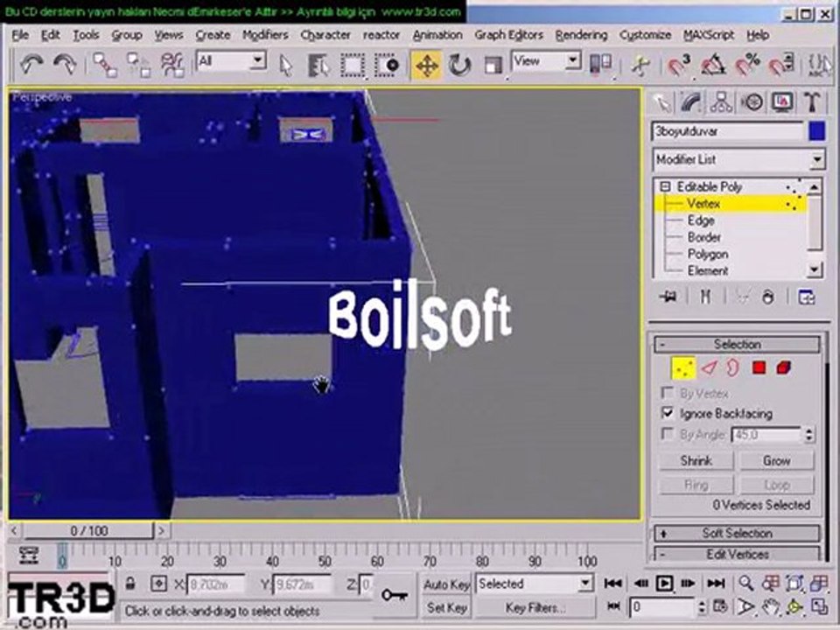The width and height of the screenshot is (840, 630).
Task: Toggle Show End Result icon
Action: 705,297
